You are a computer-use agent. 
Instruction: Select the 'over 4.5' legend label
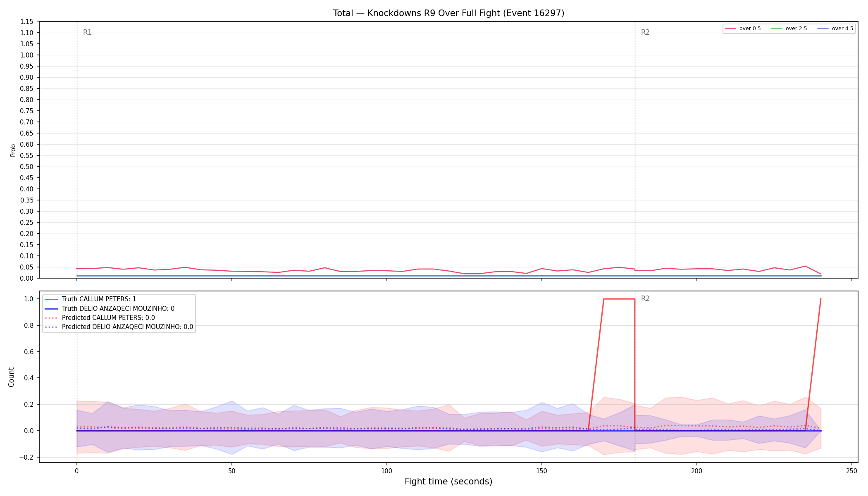[842, 29]
